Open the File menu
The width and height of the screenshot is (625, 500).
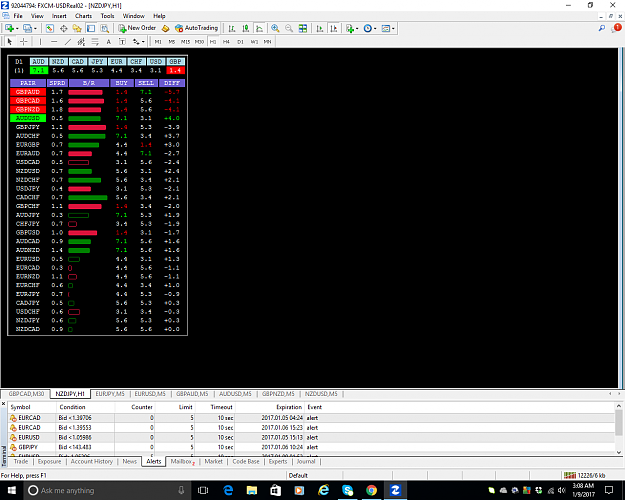tap(18, 16)
